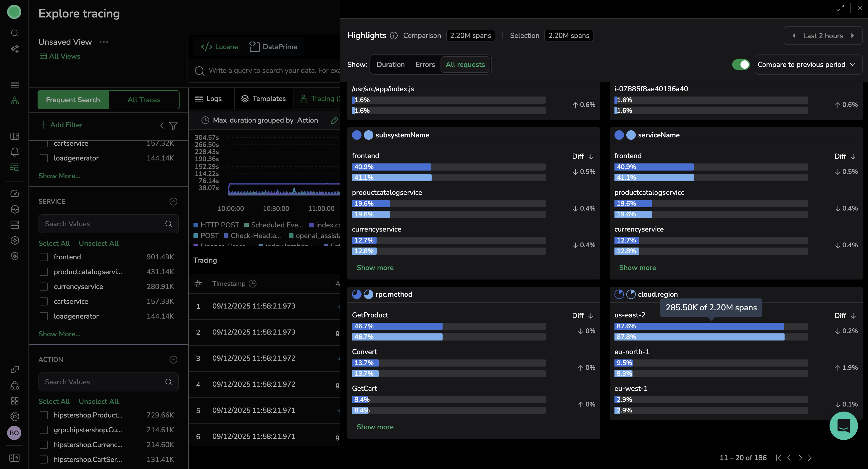This screenshot has width=868, height=469.
Task: Open the alerts bell in sidebar
Action: point(14,152)
